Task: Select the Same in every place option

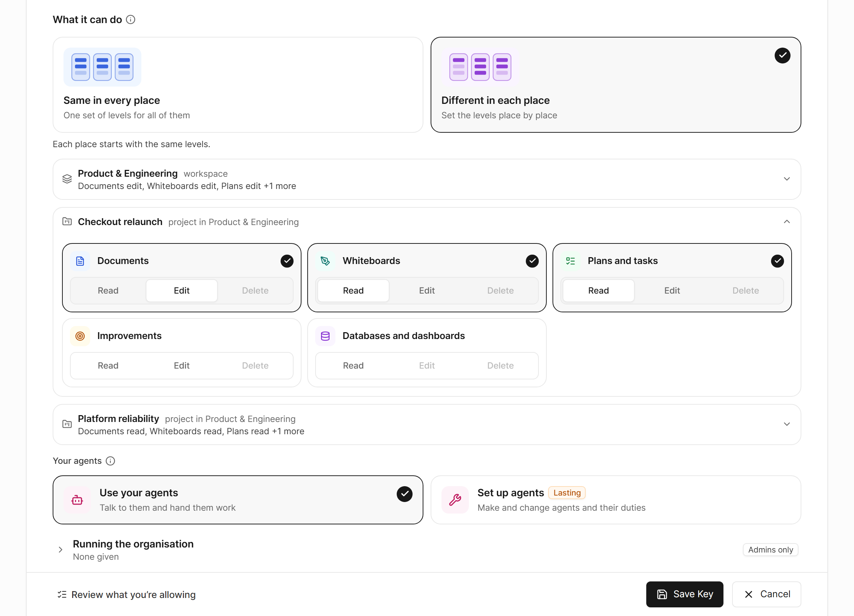Action: click(x=238, y=85)
